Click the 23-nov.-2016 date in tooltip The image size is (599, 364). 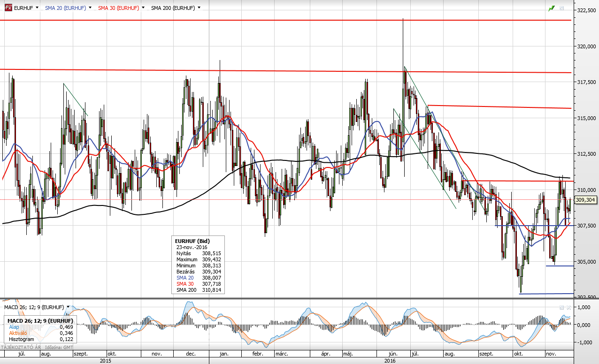click(192, 247)
